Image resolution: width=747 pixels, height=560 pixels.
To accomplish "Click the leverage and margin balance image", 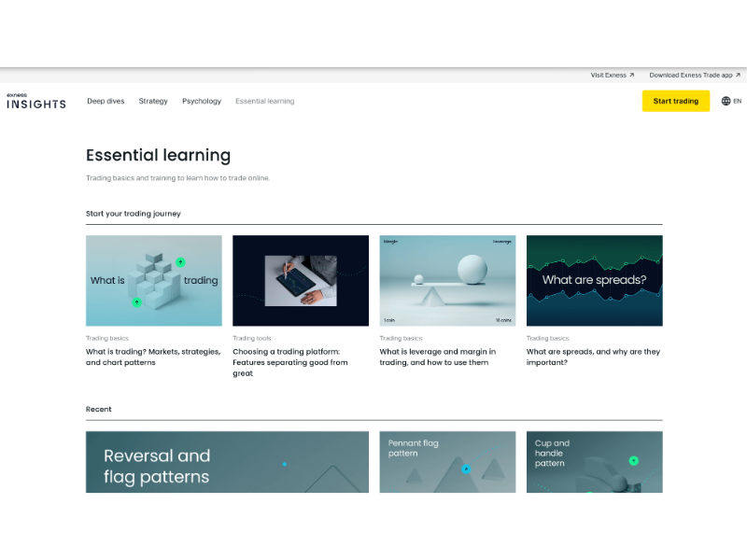I will pyautogui.click(x=447, y=280).
